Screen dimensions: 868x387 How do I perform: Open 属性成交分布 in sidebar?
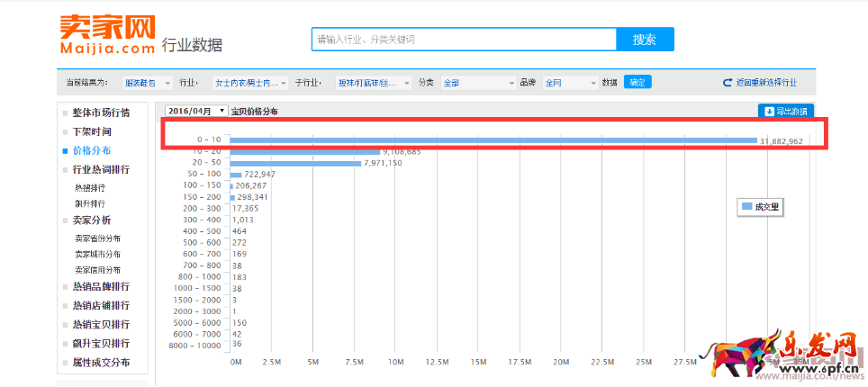coord(101,363)
